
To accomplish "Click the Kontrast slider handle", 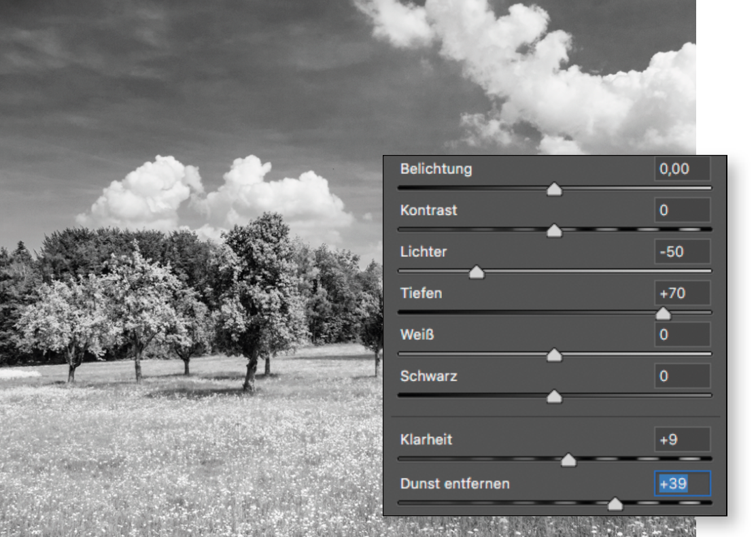I will (555, 231).
